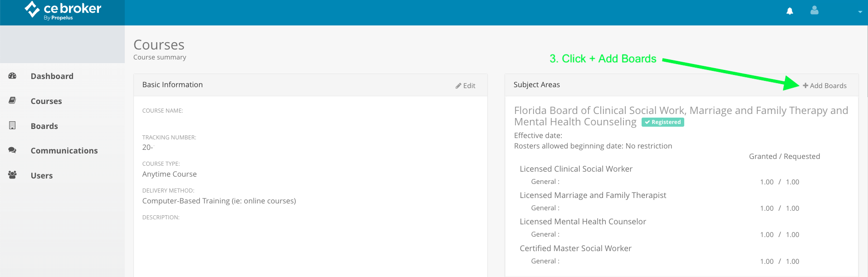This screenshot has height=277, width=868.
Task: Open Users in the sidebar
Action: (42, 176)
